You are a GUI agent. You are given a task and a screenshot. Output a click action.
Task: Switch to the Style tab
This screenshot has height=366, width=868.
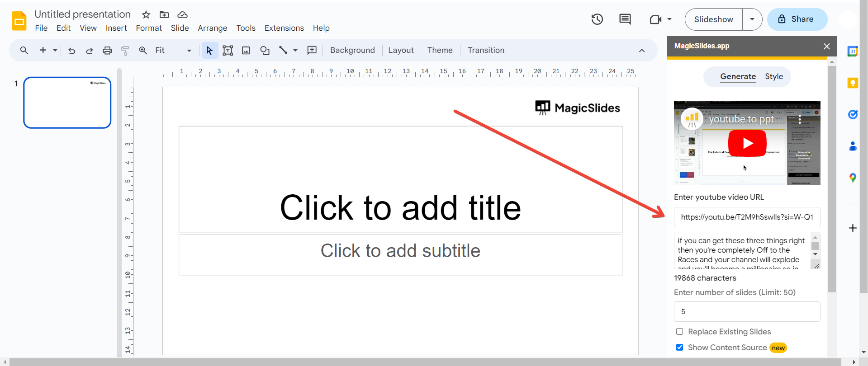[774, 77]
